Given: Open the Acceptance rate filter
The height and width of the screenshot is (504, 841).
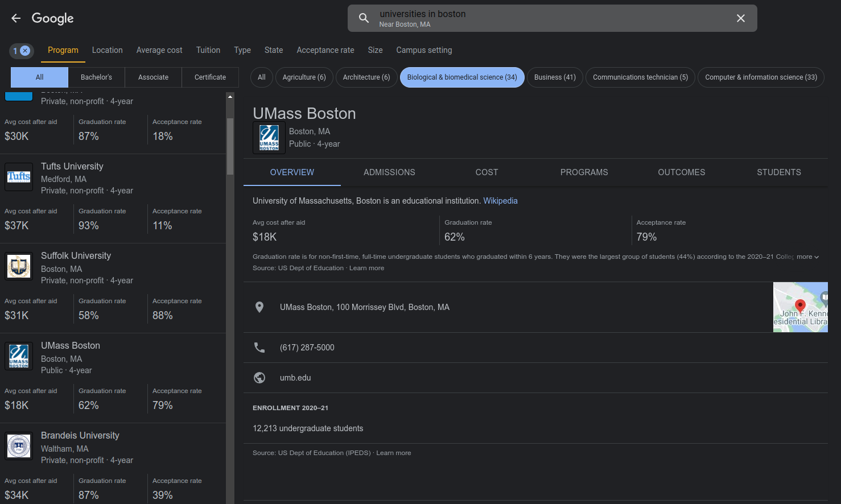Looking at the screenshot, I should coord(325,50).
